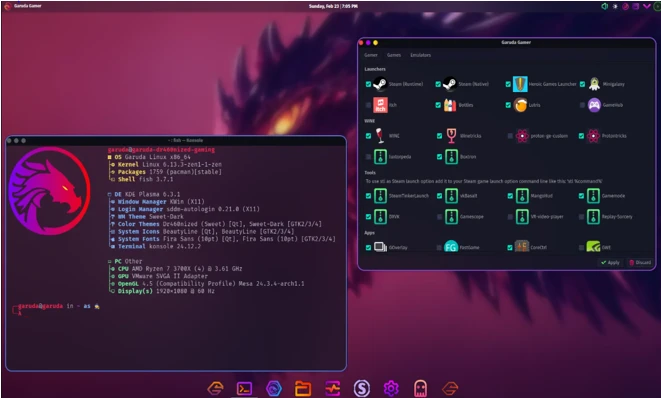Check the Gamescope checkbox

click(x=439, y=217)
